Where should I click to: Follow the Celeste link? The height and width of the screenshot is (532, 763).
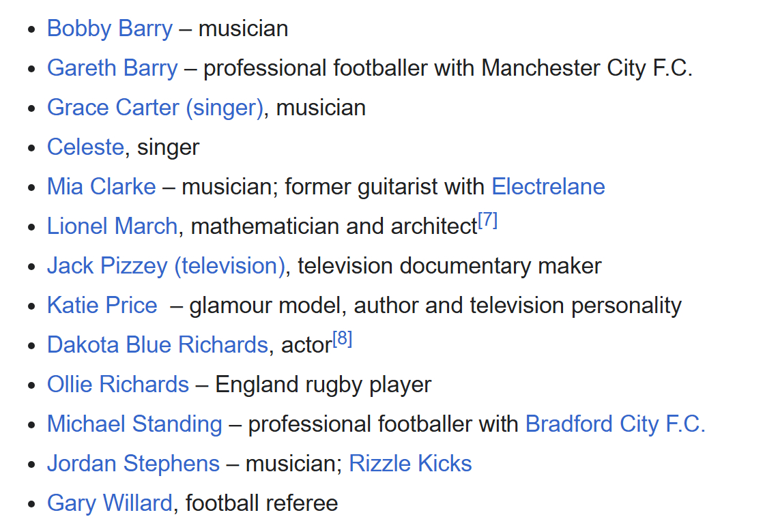point(85,147)
